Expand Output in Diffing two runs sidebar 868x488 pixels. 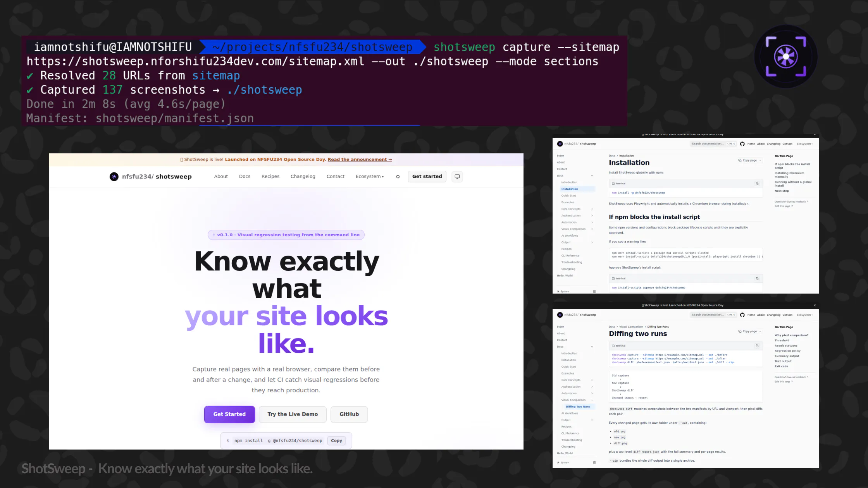pyautogui.click(x=592, y=420)
